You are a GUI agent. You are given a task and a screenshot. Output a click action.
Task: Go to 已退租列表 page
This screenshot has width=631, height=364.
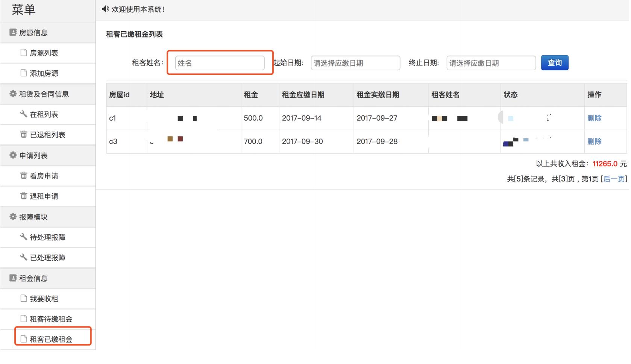coord(48,134)
